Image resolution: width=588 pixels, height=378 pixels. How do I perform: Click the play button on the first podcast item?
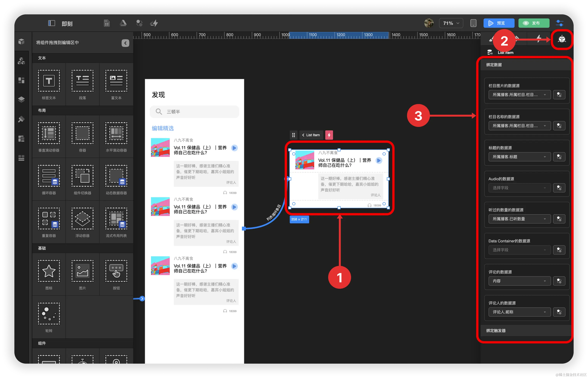point(234,148)
